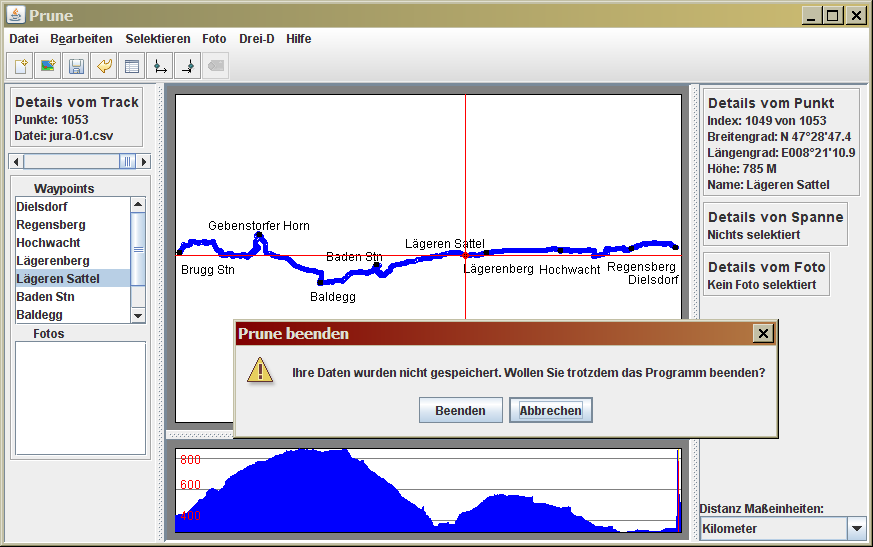Click the save floppy disk icon
Screen dimensions: 873x547
pos(75,66)
